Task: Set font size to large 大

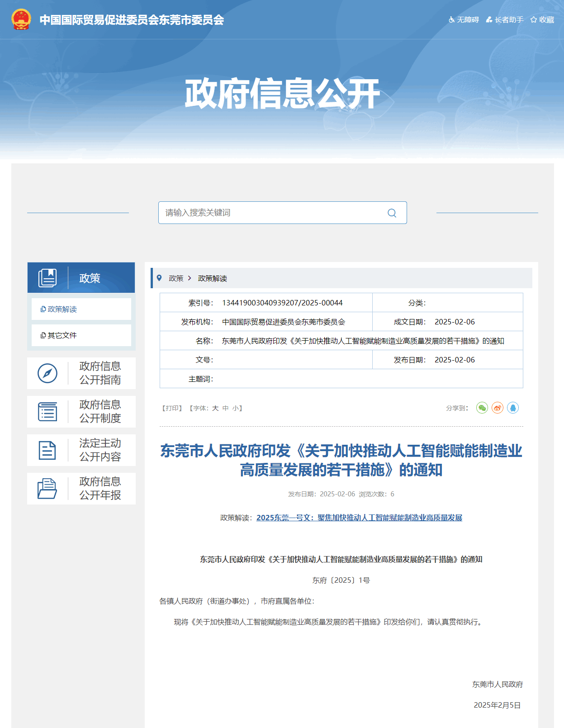Action: [x=215, y=408]
